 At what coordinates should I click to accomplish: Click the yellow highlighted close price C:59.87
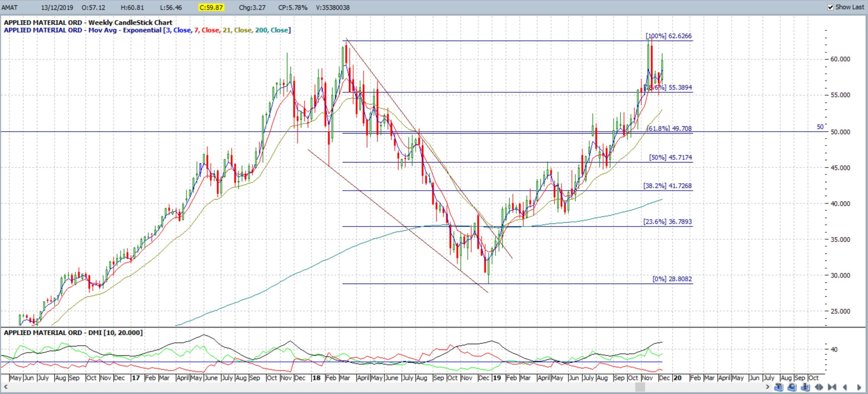[211, 7]
